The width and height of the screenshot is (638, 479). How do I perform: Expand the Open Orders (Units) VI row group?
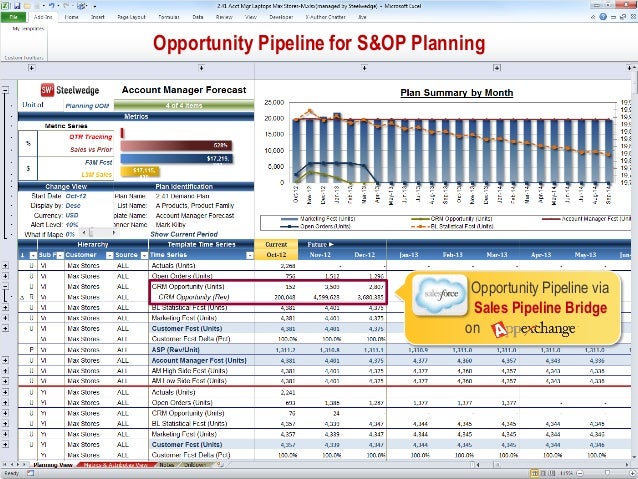click(x=5, y=276)
